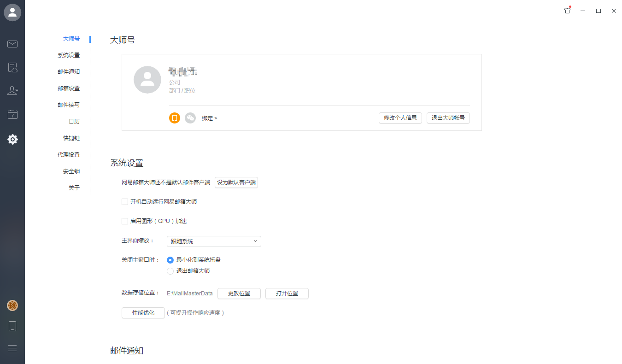Toggle 启用图形（GPU）加速 checkbox
The width and height of the screenshot is (622, 364).
tap(125, 221)
